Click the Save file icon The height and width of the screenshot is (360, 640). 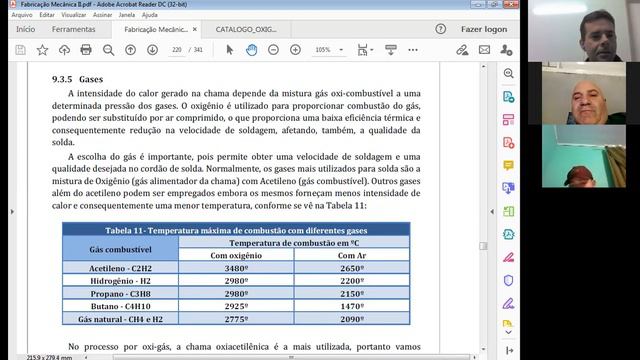coord(20,50)
